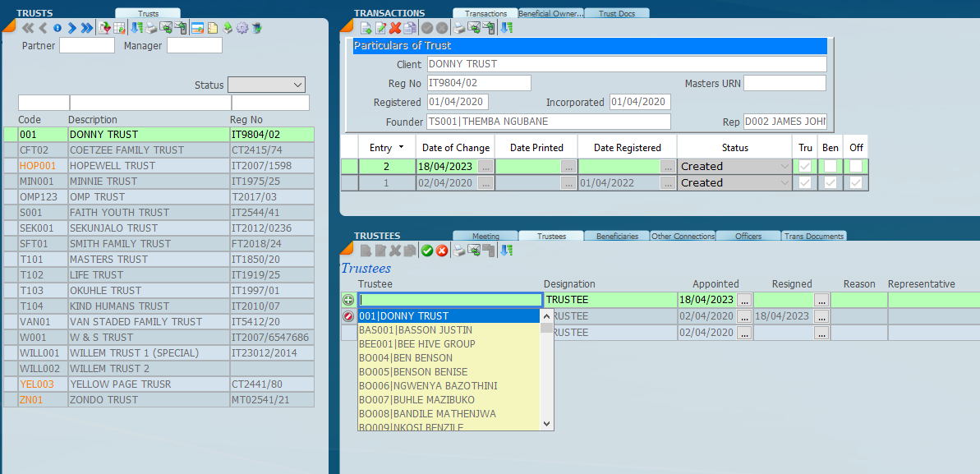Screen dimensions: 980x474
Task: Switch to the Beneficiaries tab
Action: (x=617, y=237)
